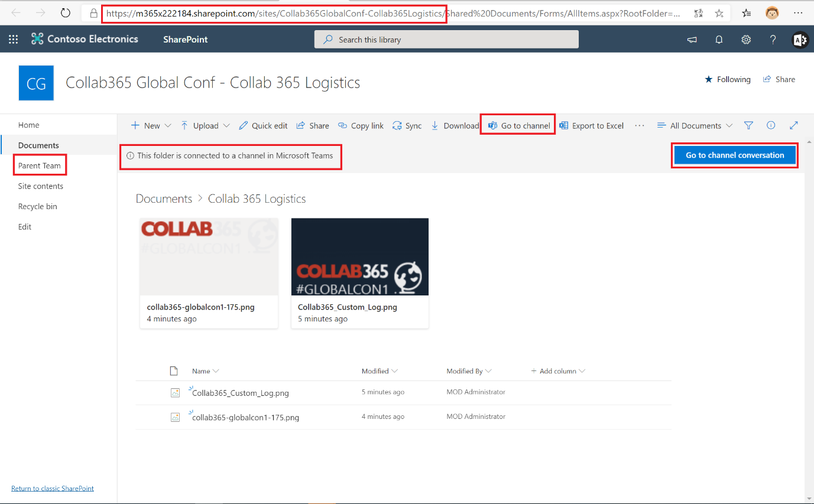814x504 pixels.
Task: Click the file type column header icon
Action: [174, 371]
